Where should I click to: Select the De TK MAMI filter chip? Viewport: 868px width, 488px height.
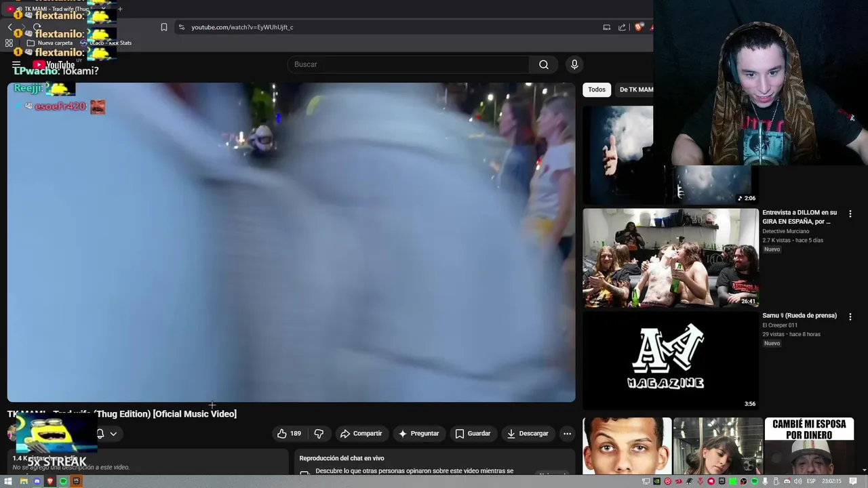click(x=635, y=89)
